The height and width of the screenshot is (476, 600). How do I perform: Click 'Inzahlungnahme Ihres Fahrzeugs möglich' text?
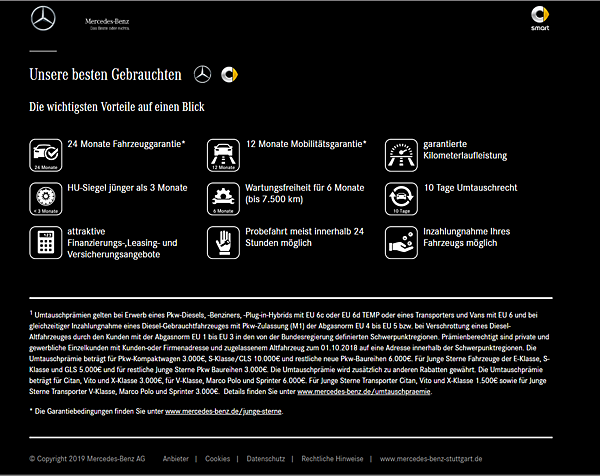tap(466, 237)
